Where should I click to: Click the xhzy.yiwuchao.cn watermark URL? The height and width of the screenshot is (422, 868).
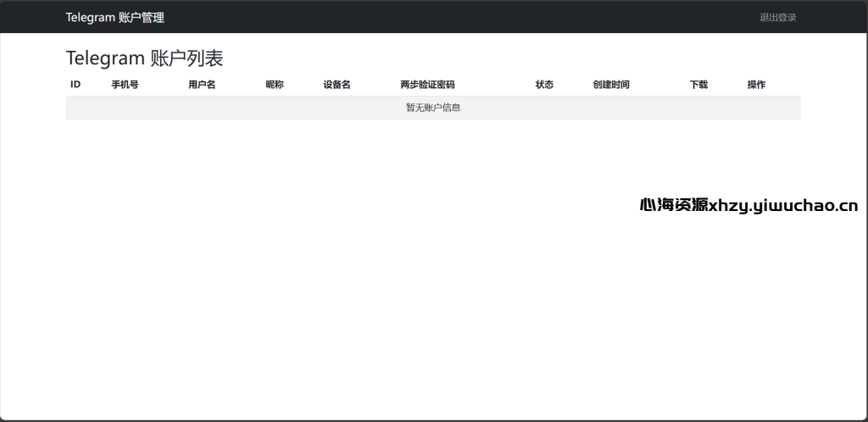(783, 205)
